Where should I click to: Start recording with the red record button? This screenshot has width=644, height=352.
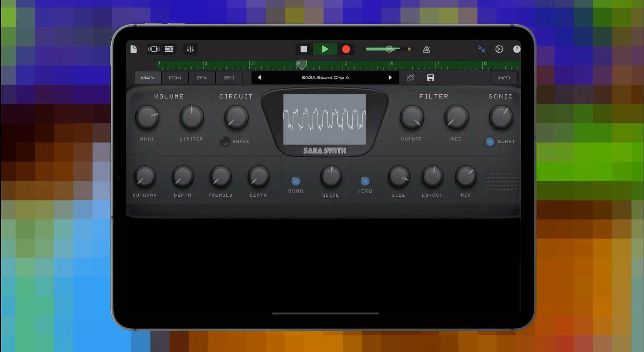(x=346, y=49)
